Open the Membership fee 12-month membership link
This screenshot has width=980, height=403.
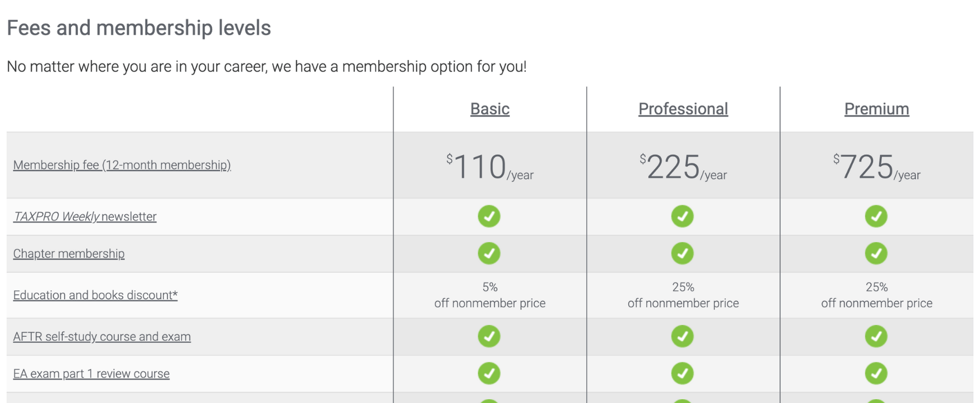tap(122, 165)
